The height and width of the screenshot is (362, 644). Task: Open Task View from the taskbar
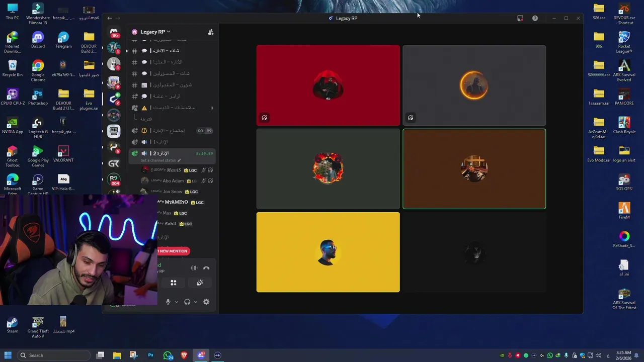(x=100, y=355)
